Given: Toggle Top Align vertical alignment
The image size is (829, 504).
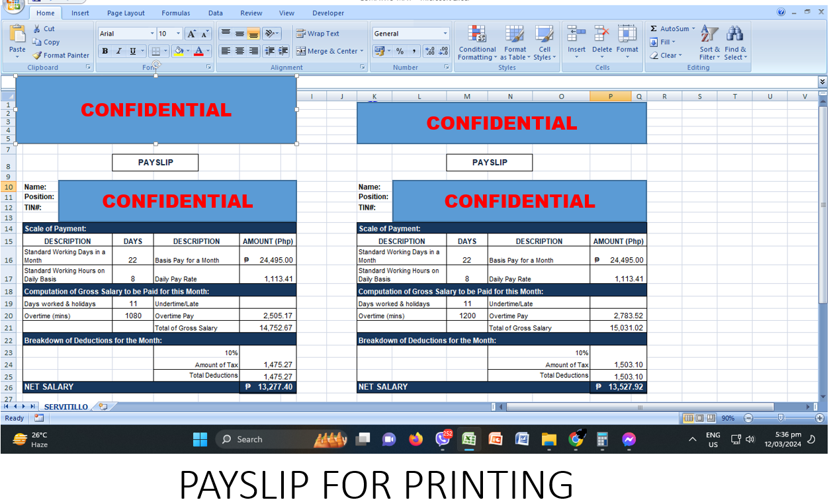Looking at the screenshot, I should click(x=226, y=34).
